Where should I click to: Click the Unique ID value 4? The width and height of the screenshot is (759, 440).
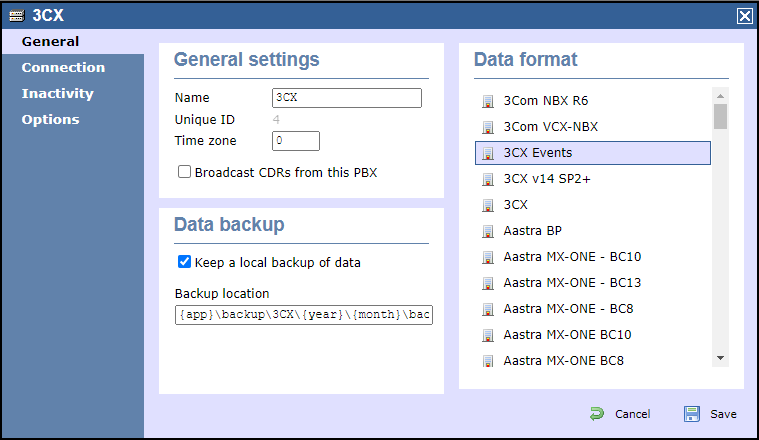[276, 120]
